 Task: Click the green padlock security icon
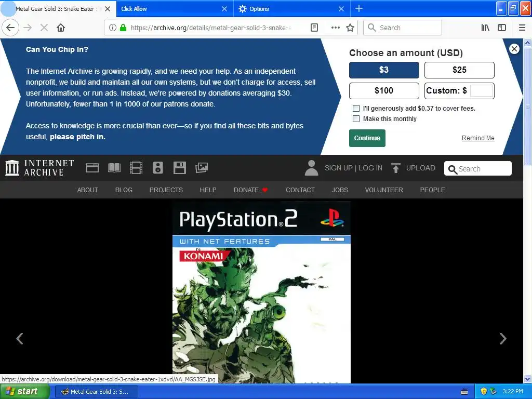pyautogui.click(x=123, y=28)
